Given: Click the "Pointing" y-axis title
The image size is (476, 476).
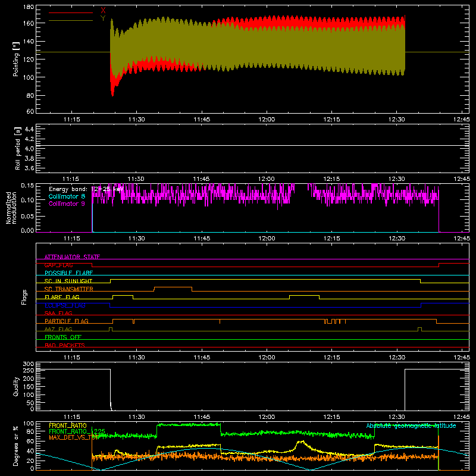Looking at the screenshot, I should click(16, 59).
